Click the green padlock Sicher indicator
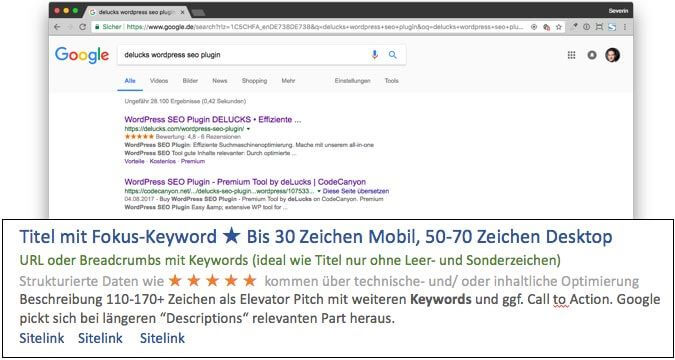The width and height of the screenshot is (675, 360). (x=108, y=27)
